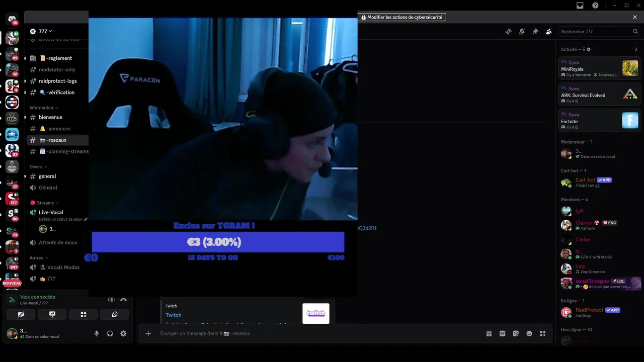644x362 pixels.
Task: Select Carl-bot in member list
Action: (600, 183)
